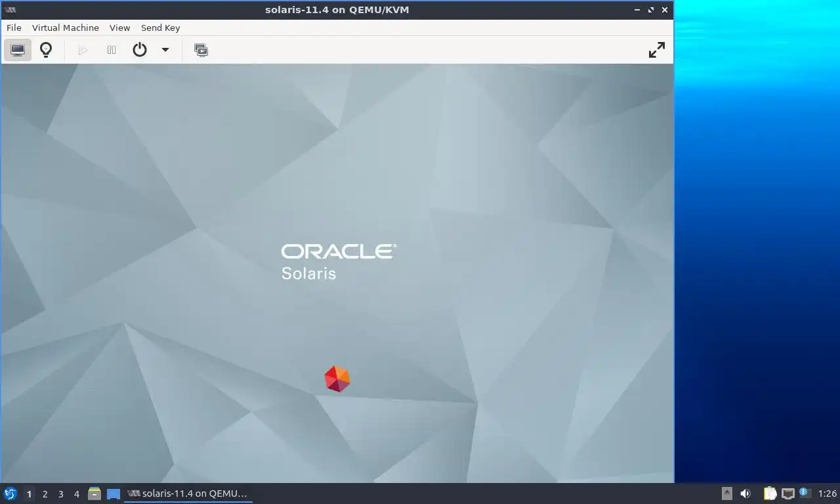This screenshot has width=840, height=504.
Task: Show the graphical console view
Action: click(18, 50)
